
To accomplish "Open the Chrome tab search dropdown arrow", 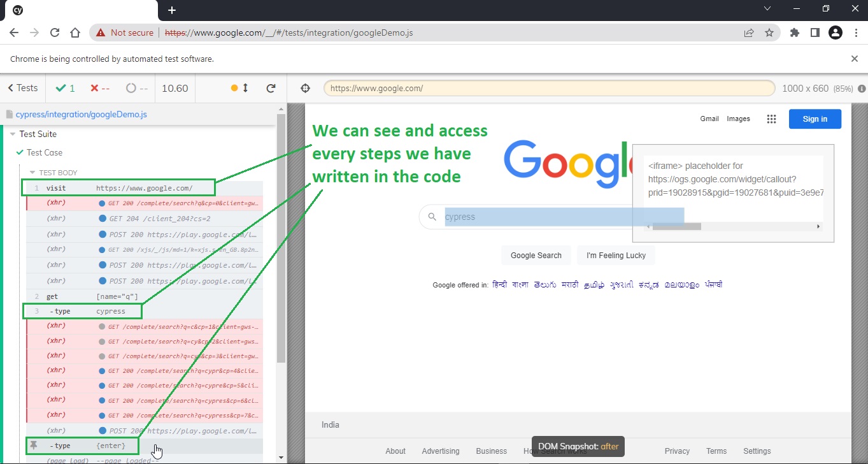I will [767, 9].
